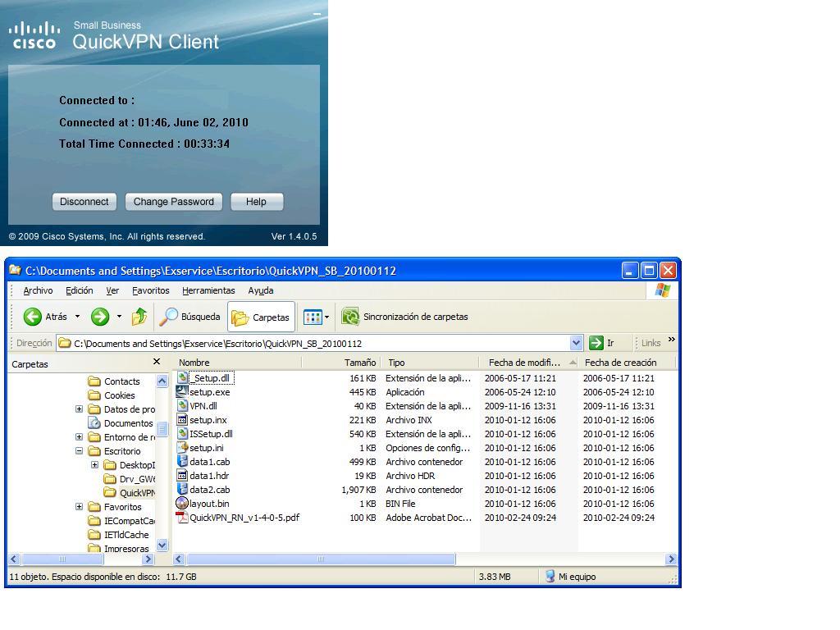840x630 pixels.
Task: Select the Documentos folder in tree
Action: pyautogui.click(x=121, y=423)
